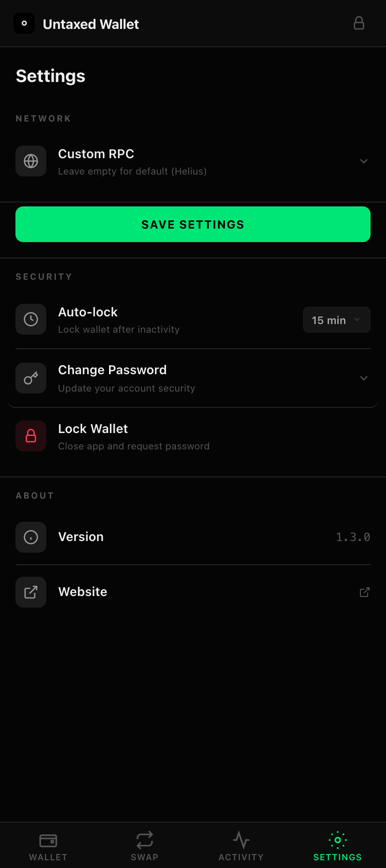Click the lock icon in header

click(359, 23)
